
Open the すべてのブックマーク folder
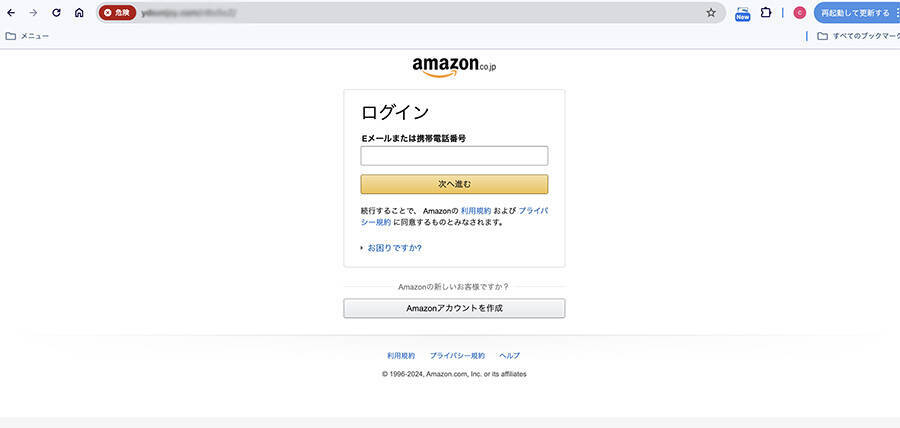[858, 36]
